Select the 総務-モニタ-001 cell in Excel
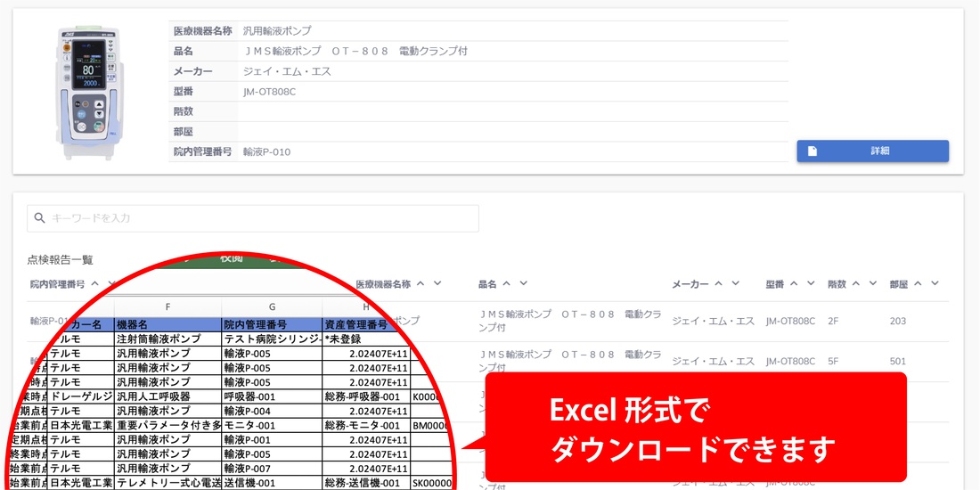This screenshot has height=490, width=980. [366, 425]
